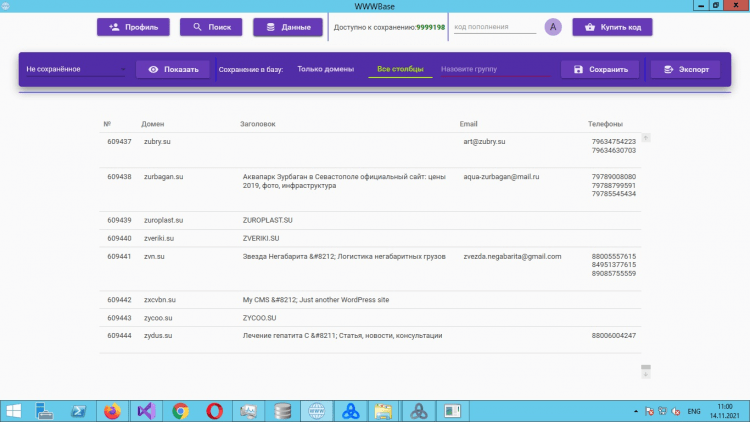
Task: Click the Домен column header
Action: 153,124
